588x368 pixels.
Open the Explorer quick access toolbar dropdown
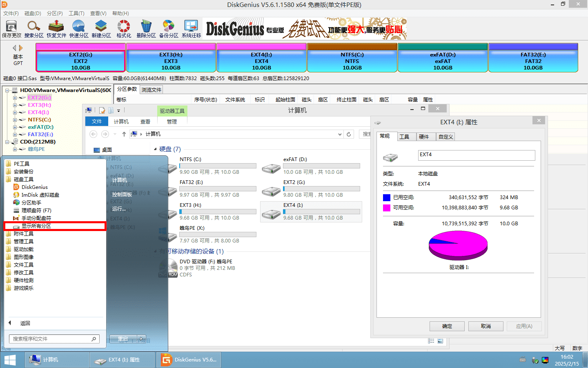(x=119, y=110)
